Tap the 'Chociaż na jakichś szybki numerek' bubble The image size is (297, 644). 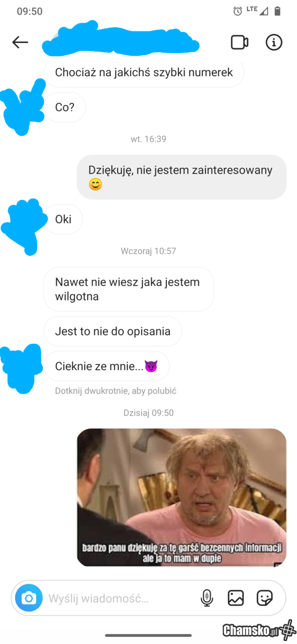(144, 72)
